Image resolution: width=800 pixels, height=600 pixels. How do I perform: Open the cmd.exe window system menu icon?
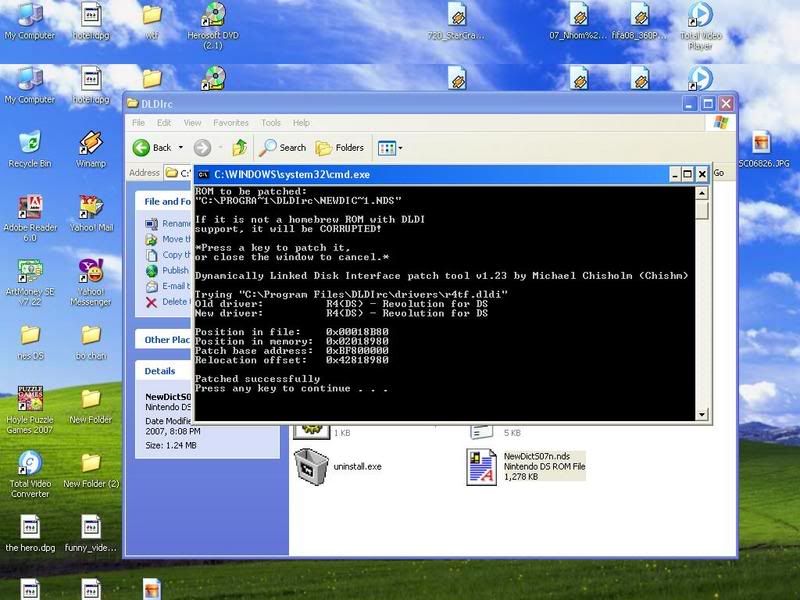pos(204,174)
